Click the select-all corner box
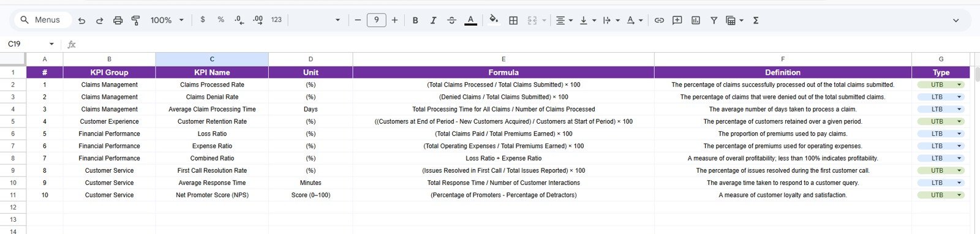Image resolution: width=980 pixels, height=234 pixels. point(13,59)
